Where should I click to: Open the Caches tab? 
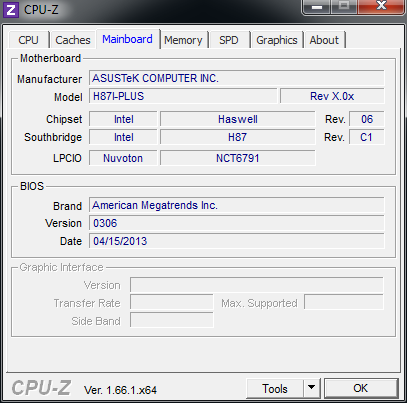(x=73, y=40)
